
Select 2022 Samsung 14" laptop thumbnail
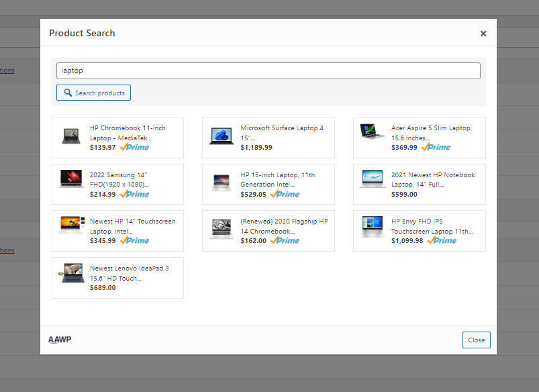pyautogui.click(x=72, y=179)
